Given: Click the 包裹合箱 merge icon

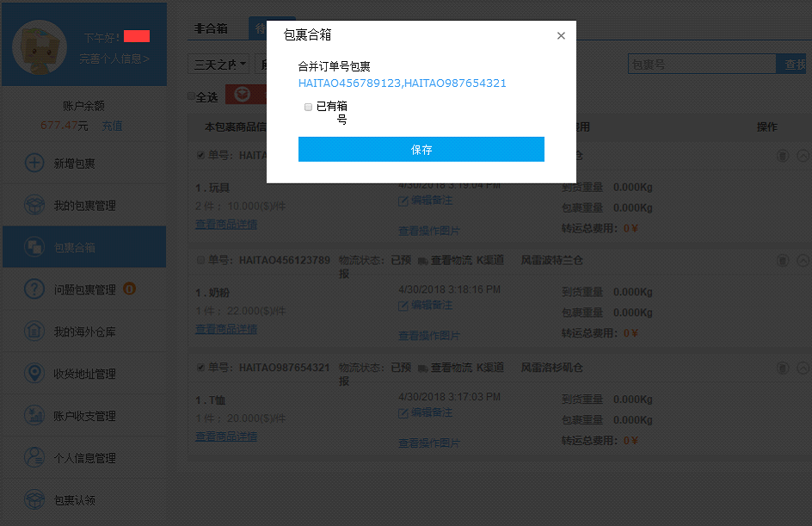Looking at the screenshot, I should tap(34, 247).
